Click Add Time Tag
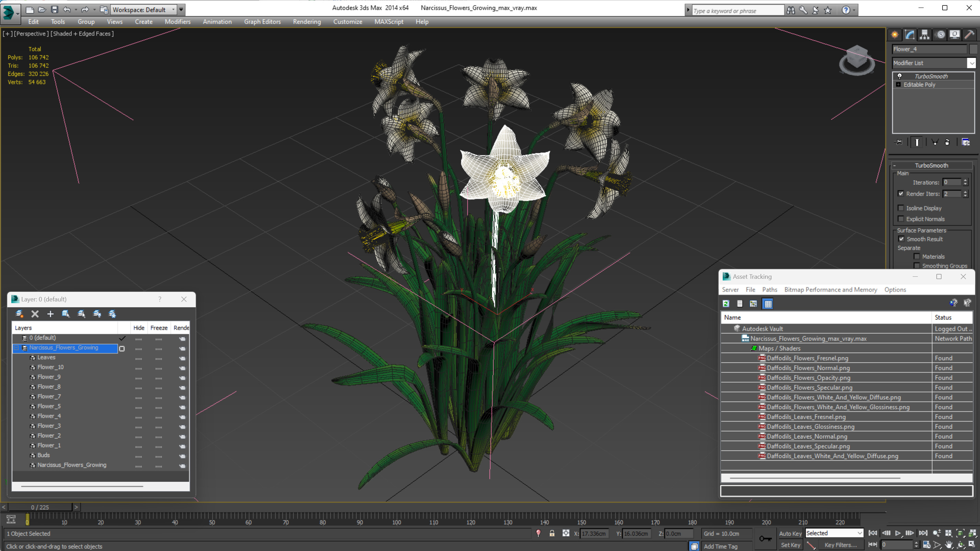 pyautogui.click(x=721, y=546)
